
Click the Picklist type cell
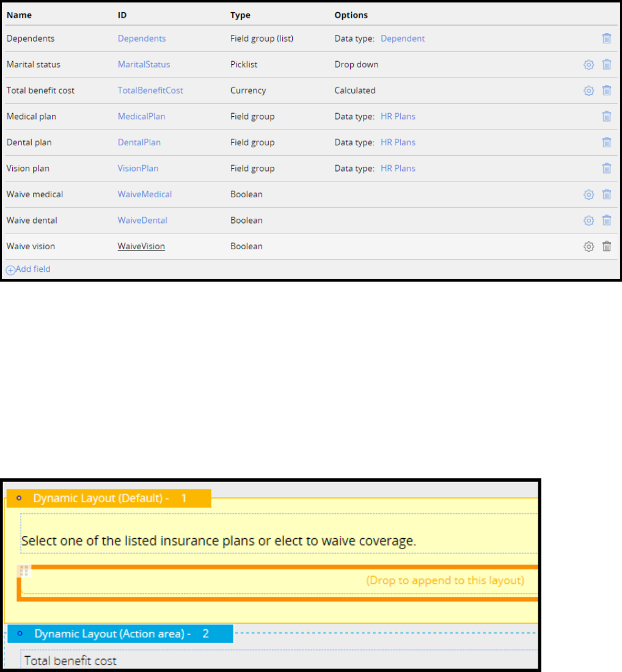[x=244, y=64]
